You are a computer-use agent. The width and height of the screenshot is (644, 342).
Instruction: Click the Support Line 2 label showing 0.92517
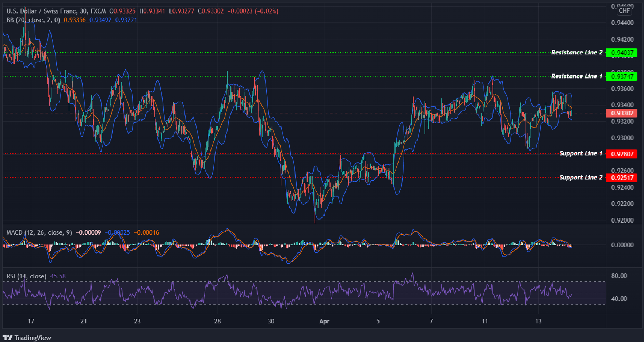pos(621,178)
